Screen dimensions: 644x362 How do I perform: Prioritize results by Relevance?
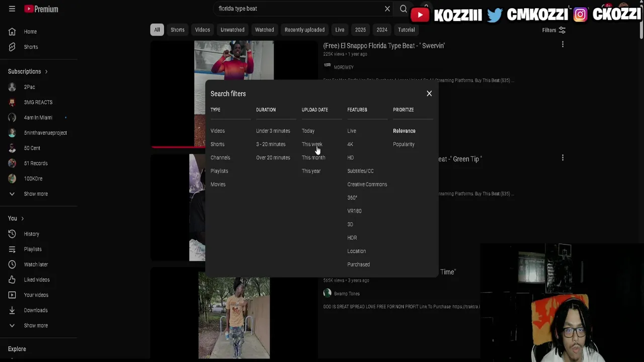tap(404, 131)
